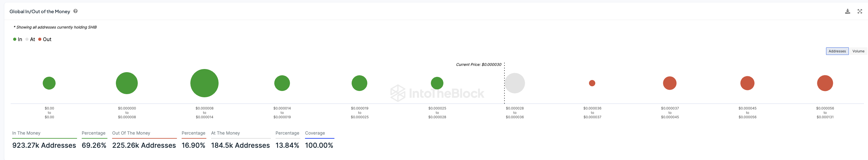
Task: Switch to the Volume view
Action: click(x=858, y=51)
